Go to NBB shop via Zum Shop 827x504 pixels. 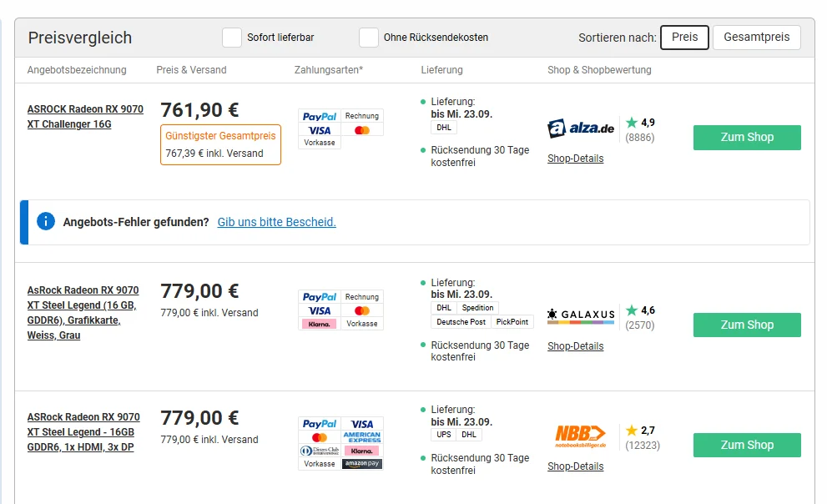click(x=747, y=445)
